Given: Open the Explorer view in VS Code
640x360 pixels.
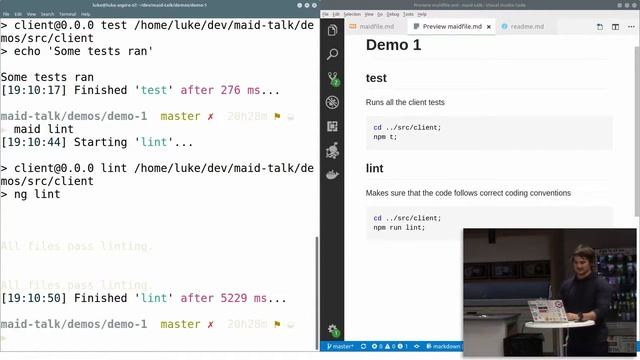Looking at the screenshot, I should [x=332, y=30].
